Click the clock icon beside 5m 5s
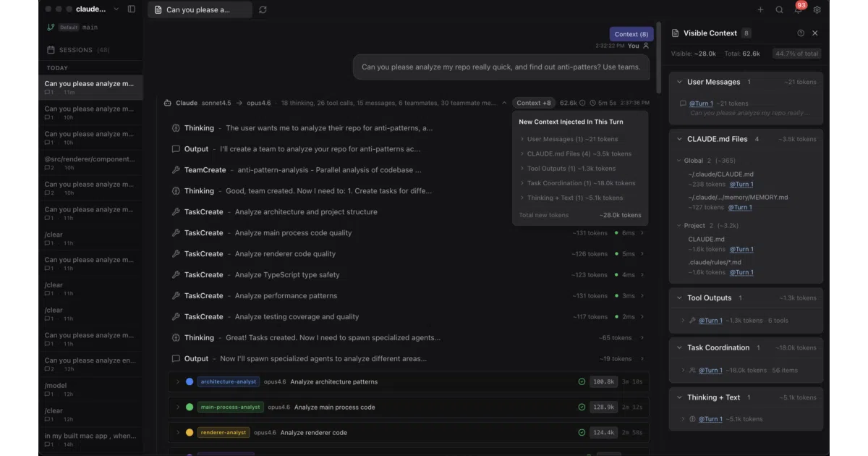Image resolution: width=868 pixels, height=456 pixels. 593,103
